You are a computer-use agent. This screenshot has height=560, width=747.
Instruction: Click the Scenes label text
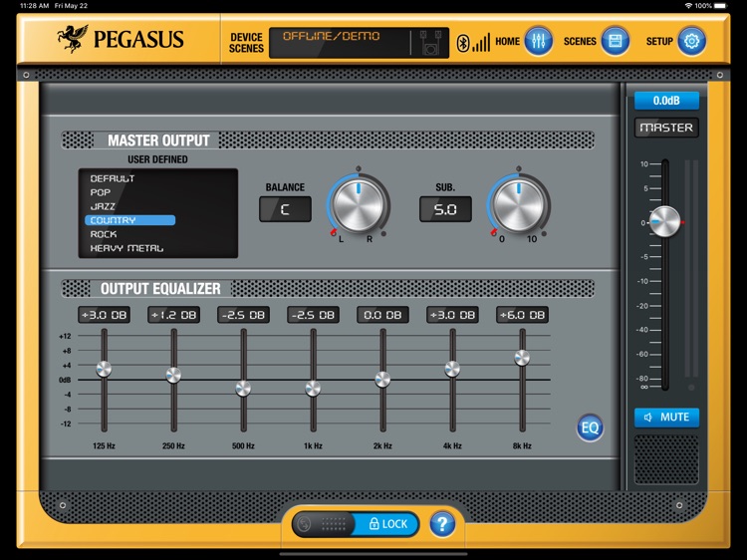(x=580, y=42)
